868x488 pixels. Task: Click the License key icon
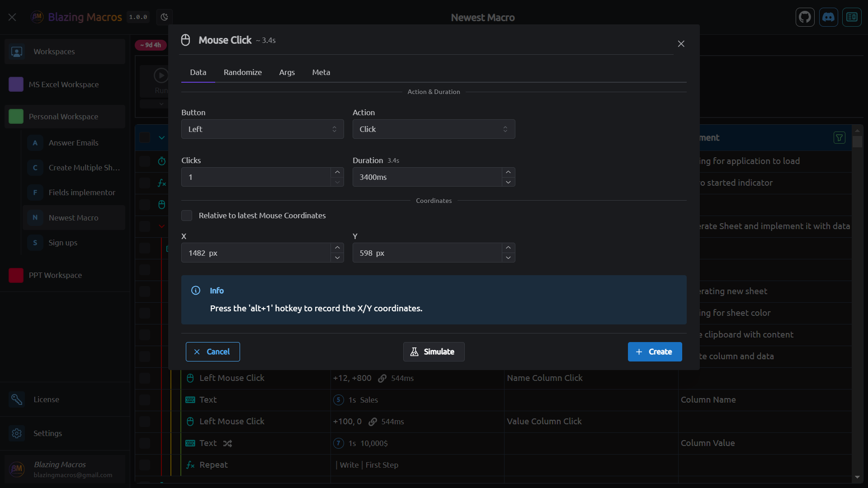coord(17,399)
